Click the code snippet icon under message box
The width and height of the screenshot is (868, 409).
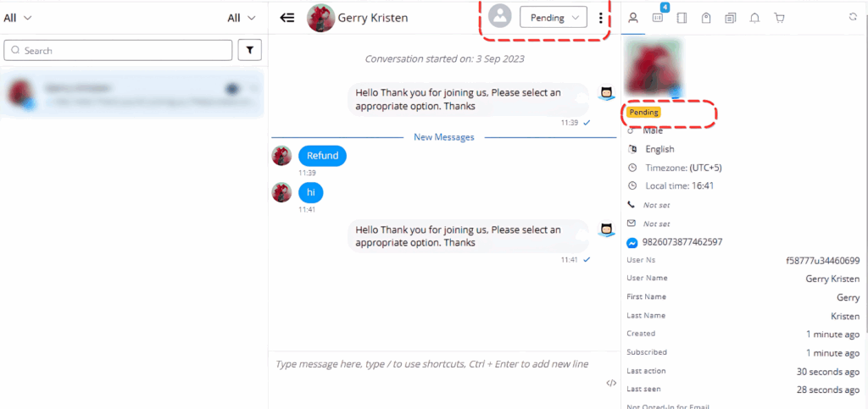610,384
